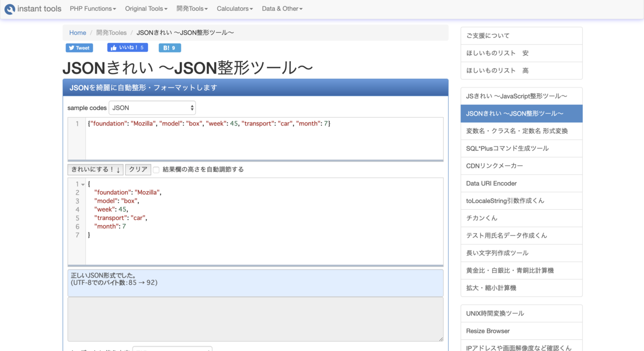This screenshot has height=351, width=644.
Task: Open the チカンくん tool
Action: pos(521,218)
